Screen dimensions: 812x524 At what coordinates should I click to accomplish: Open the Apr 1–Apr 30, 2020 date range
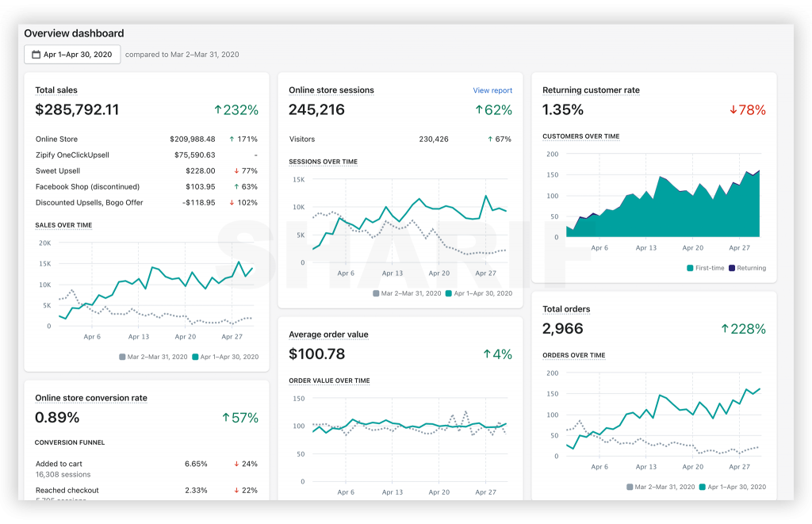[72, 55]
